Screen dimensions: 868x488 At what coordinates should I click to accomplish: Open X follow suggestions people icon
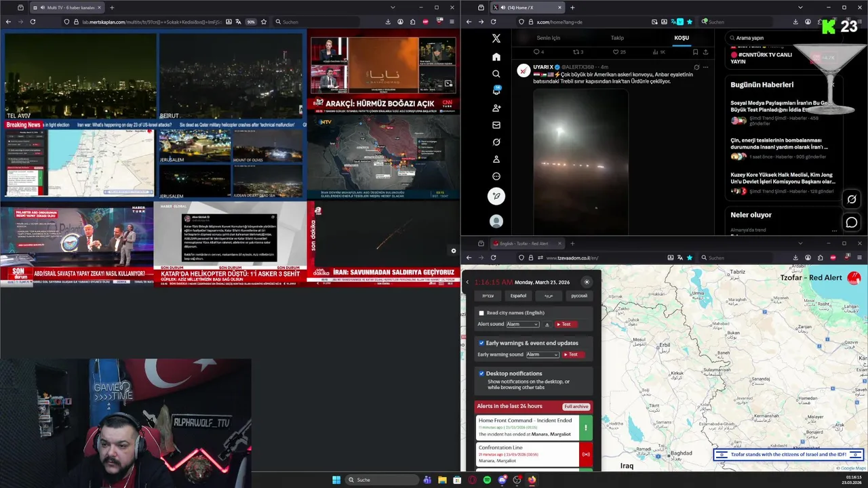click(496, 108)
